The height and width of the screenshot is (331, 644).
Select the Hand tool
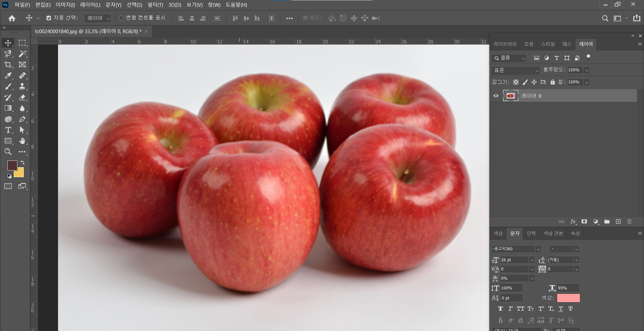[x=22, y=141]
